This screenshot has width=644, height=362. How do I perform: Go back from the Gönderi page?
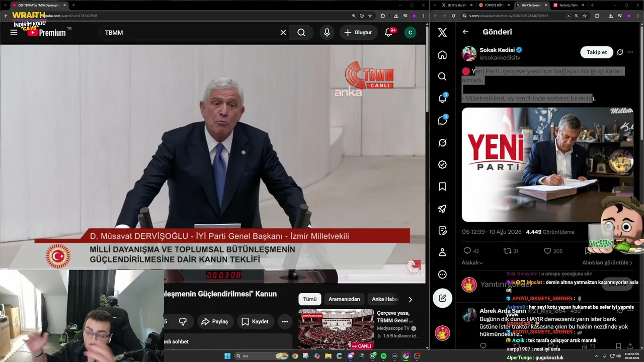coord(465,32)
